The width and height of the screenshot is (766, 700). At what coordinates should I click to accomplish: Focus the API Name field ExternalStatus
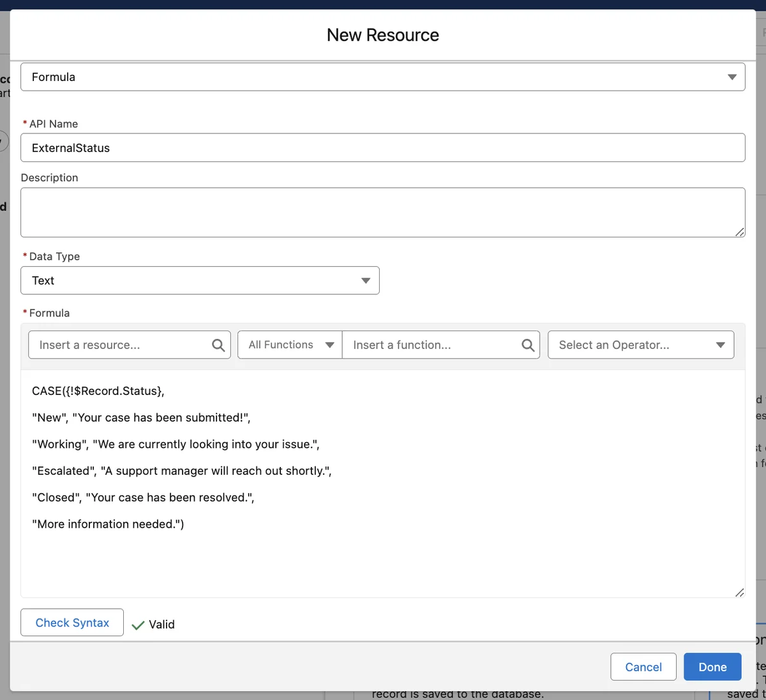click(383, 148)
